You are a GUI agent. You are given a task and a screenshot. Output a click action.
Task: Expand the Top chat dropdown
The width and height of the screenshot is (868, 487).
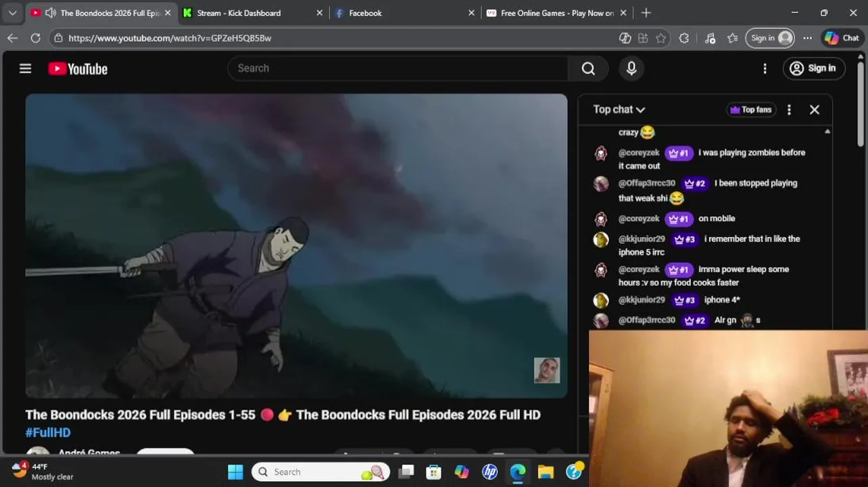point(619,110)
